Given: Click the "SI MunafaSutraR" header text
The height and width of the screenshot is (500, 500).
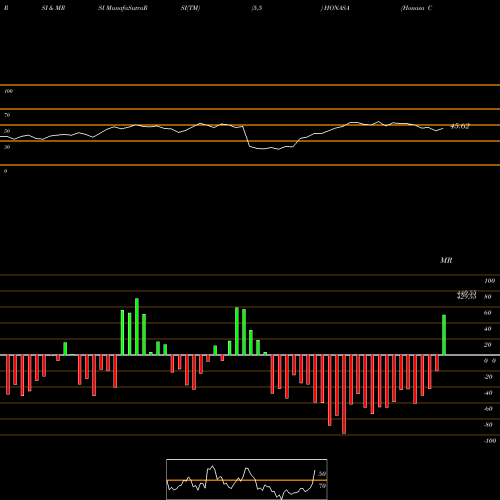Looking at the screenshot, I should [x=123, y=8].
